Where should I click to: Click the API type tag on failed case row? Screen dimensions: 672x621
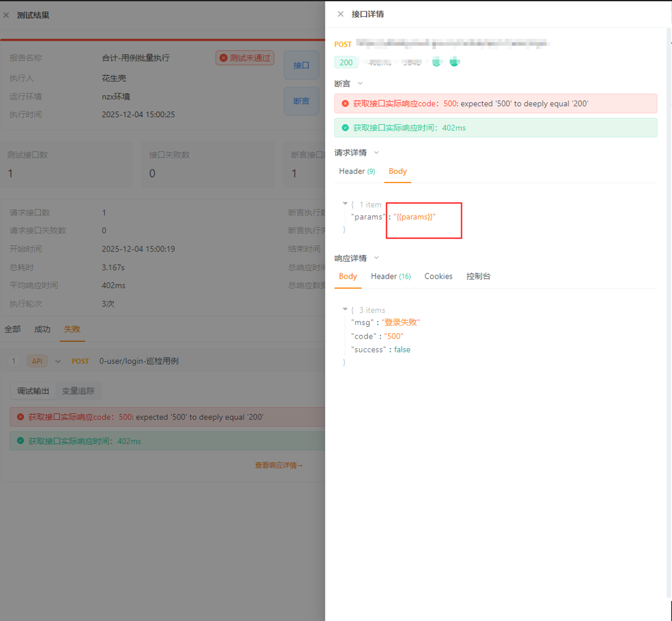click(37, 361)
